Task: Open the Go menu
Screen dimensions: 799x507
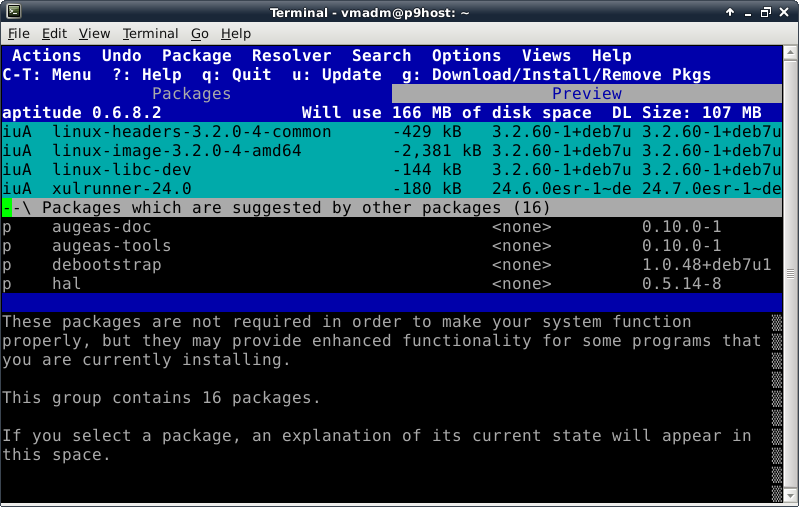Action: (200, 34)
